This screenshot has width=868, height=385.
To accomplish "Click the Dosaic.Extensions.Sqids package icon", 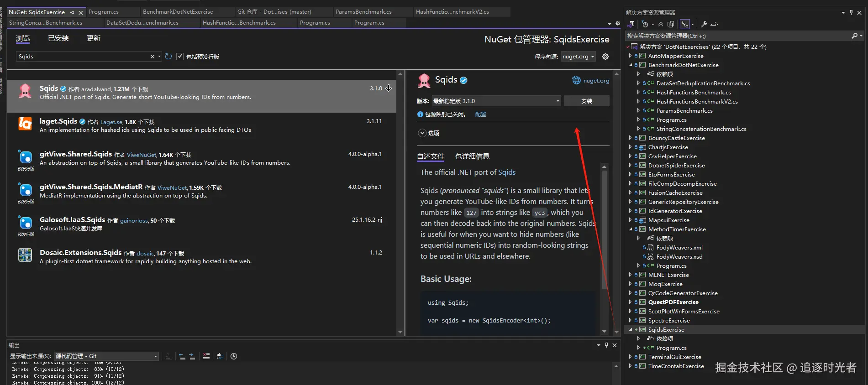I will (x=25, y=255).
